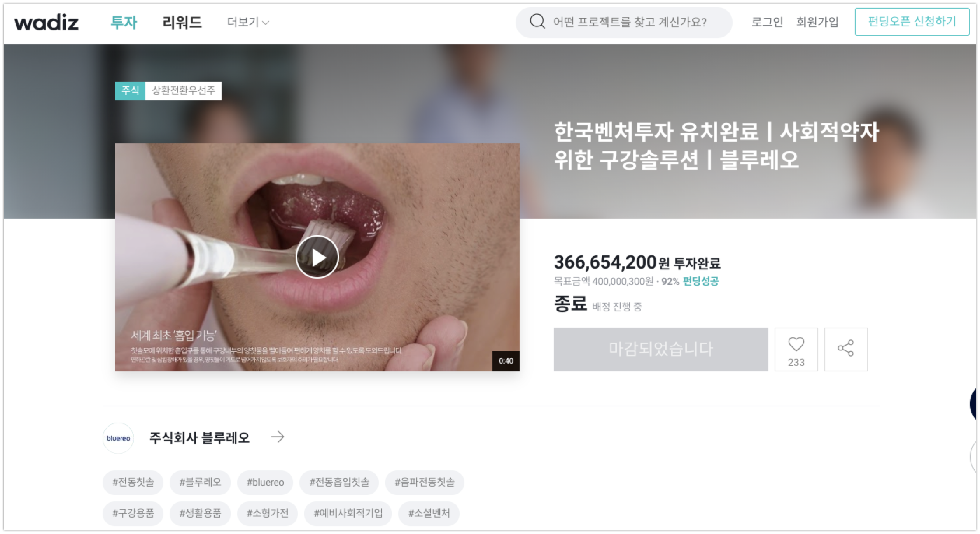The image size is (980, 534).
Task: Open the 투자 tab
Action: coord(124,22)
